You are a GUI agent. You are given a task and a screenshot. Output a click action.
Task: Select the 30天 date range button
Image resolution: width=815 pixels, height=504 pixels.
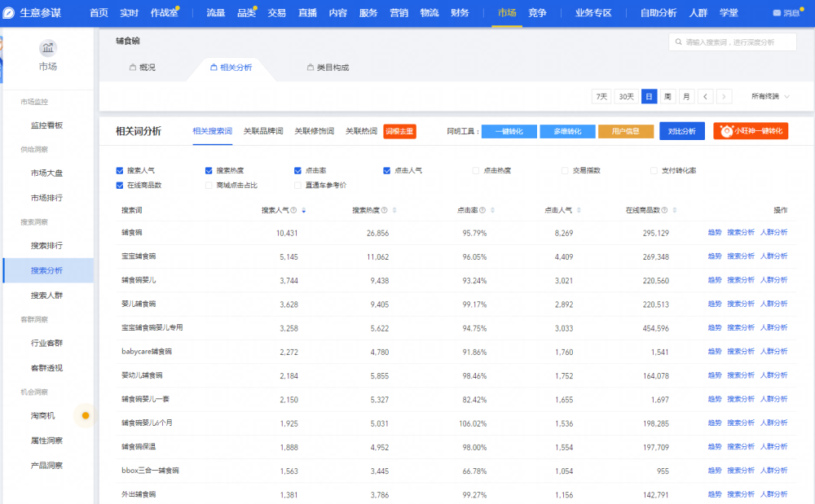tap(626, 96)
